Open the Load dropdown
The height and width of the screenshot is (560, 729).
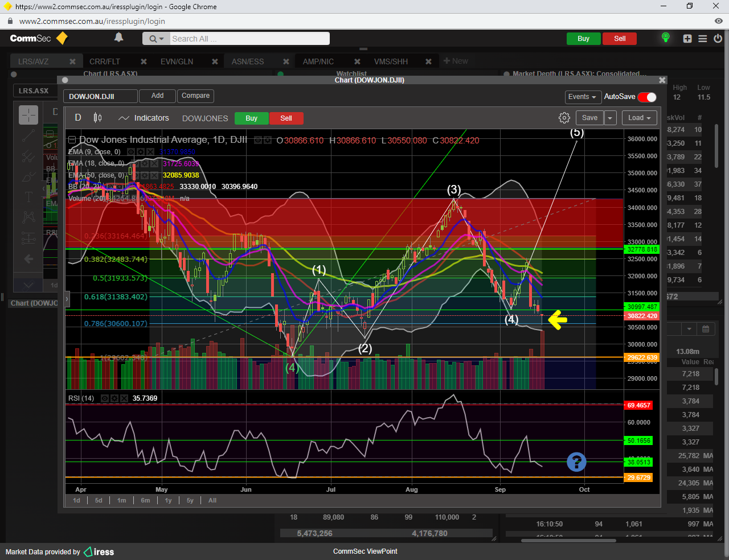click(x=640, y=118)
